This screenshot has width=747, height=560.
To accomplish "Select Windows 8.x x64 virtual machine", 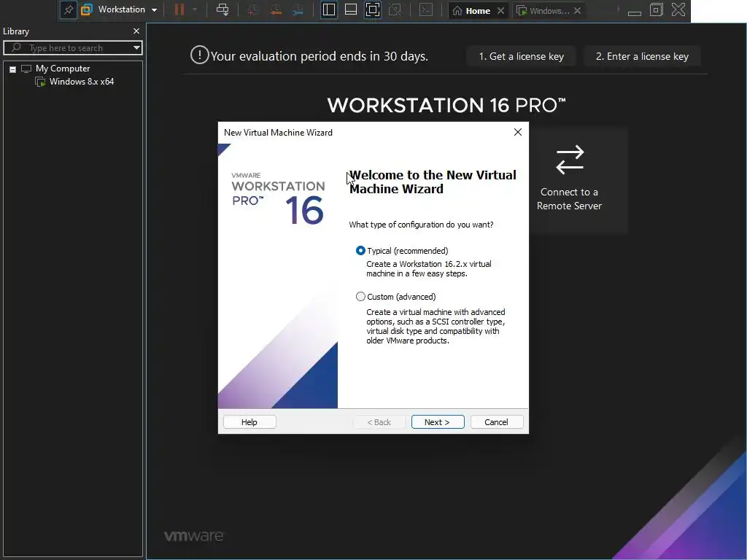I will [82, 82].
